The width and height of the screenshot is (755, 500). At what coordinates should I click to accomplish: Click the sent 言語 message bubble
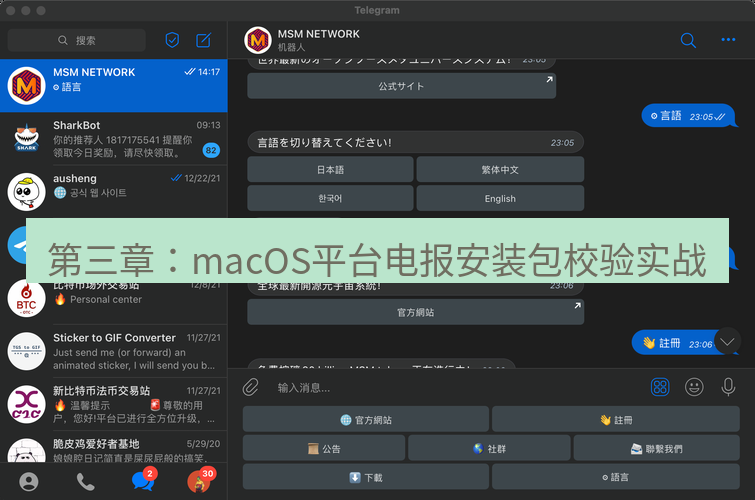pyautogui.click(x=689, y=116)
